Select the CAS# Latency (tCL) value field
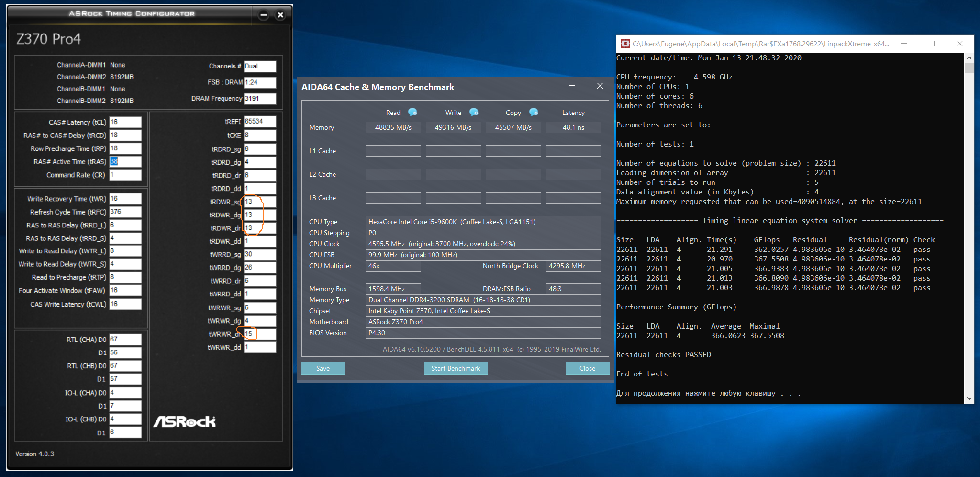980x477 pixels. (125, 122)
